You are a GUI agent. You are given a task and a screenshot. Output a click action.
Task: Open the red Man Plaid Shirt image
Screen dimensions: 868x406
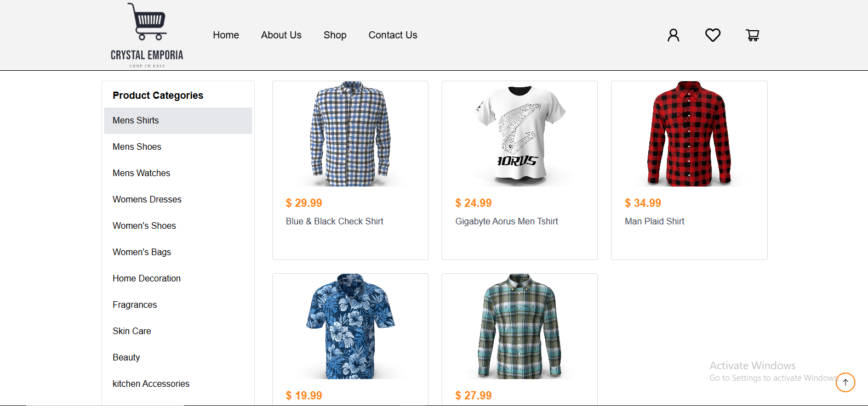pos(689,134)
